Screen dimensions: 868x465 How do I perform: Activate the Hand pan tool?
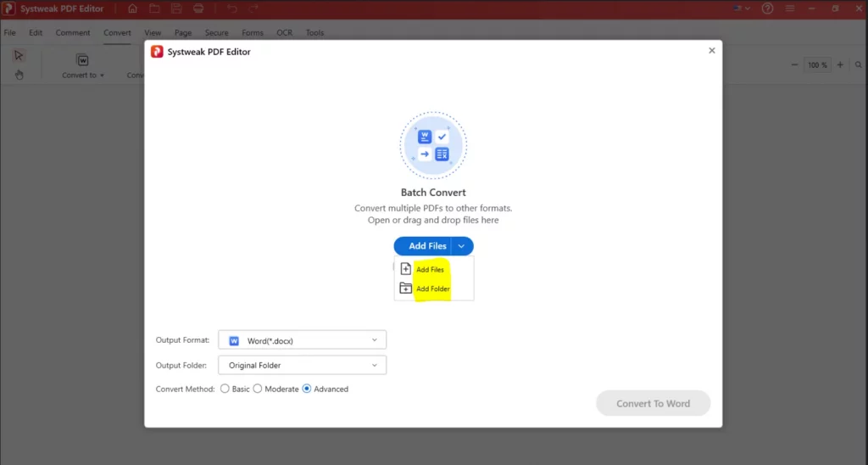click(x=19, y=75)
